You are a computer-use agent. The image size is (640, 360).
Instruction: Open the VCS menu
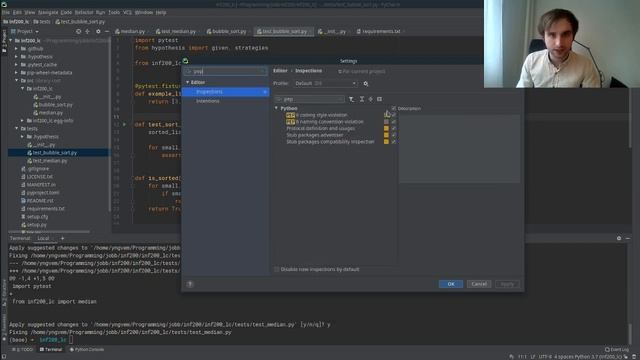(127, 13)
